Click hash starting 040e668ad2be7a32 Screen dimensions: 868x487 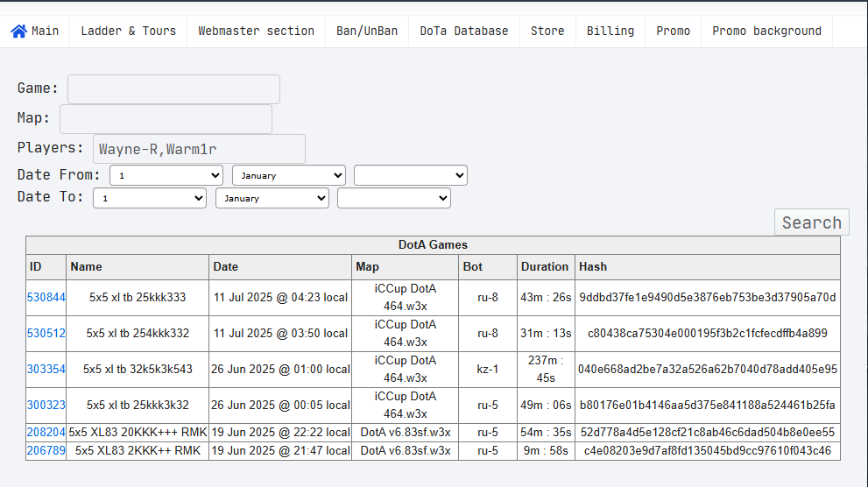(x=708, y=369)
